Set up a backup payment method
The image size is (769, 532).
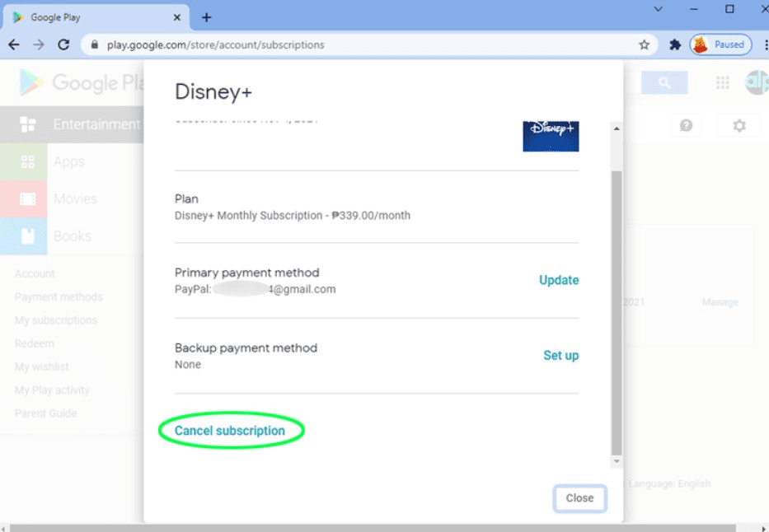(560, 356)
